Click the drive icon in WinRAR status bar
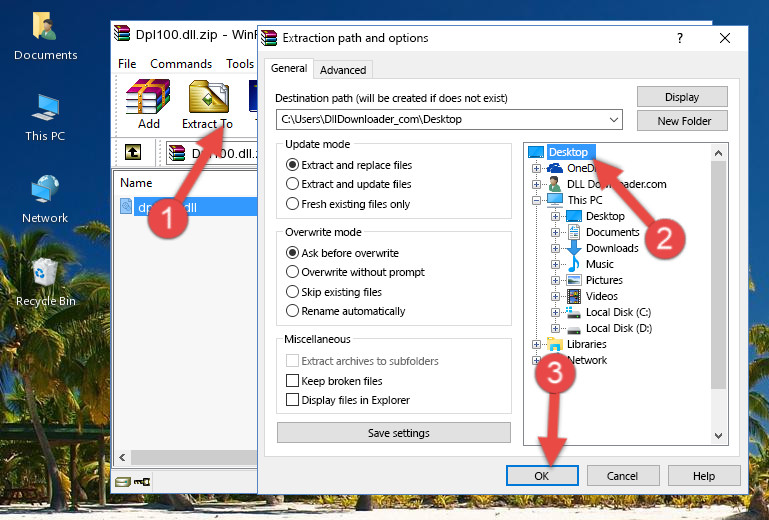The image size is (769, 520). click(123, 482)
